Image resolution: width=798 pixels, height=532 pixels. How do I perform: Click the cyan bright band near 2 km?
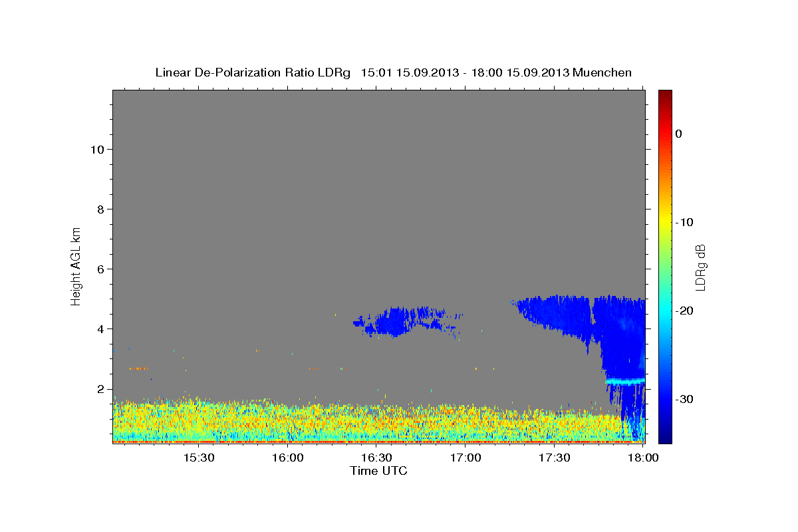click(x=625, y=381)
